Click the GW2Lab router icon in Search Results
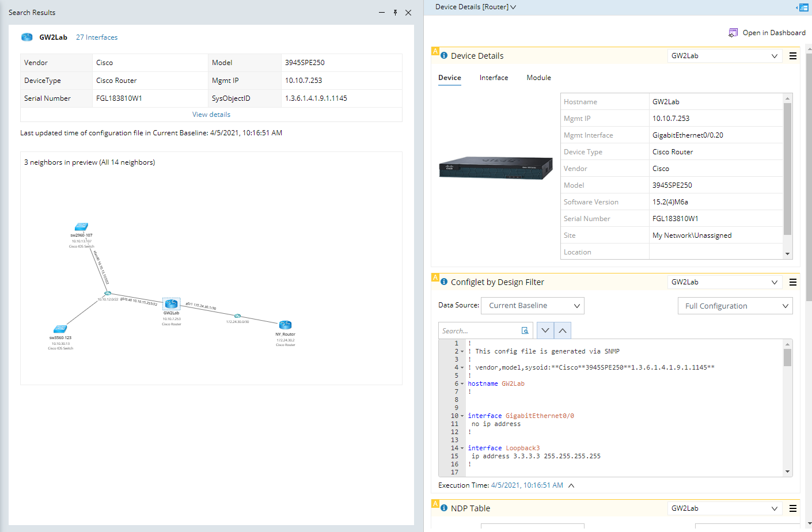Viewport: 812px width, 532px height. coord(26,37)
